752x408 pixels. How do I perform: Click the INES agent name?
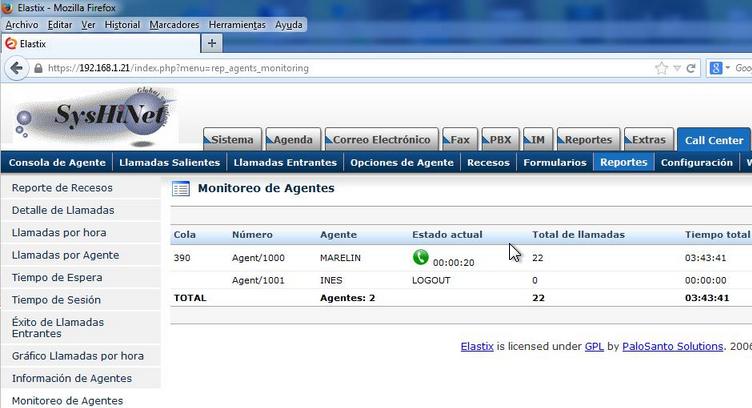click(x=331, y=280)
